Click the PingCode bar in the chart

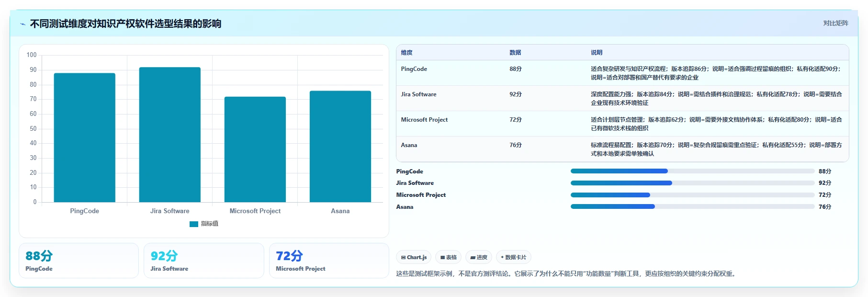coord(85,137)
